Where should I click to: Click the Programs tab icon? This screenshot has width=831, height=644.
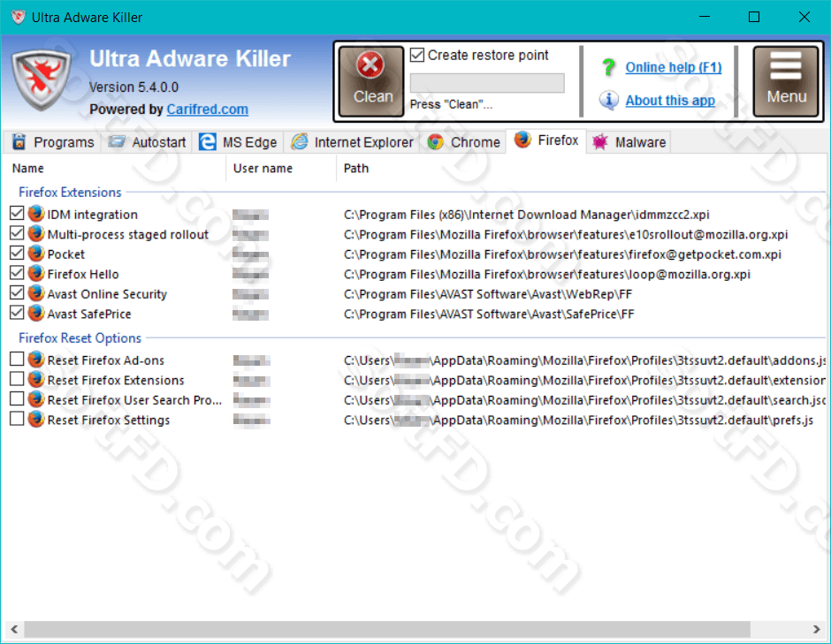click(x=19, y=141)
